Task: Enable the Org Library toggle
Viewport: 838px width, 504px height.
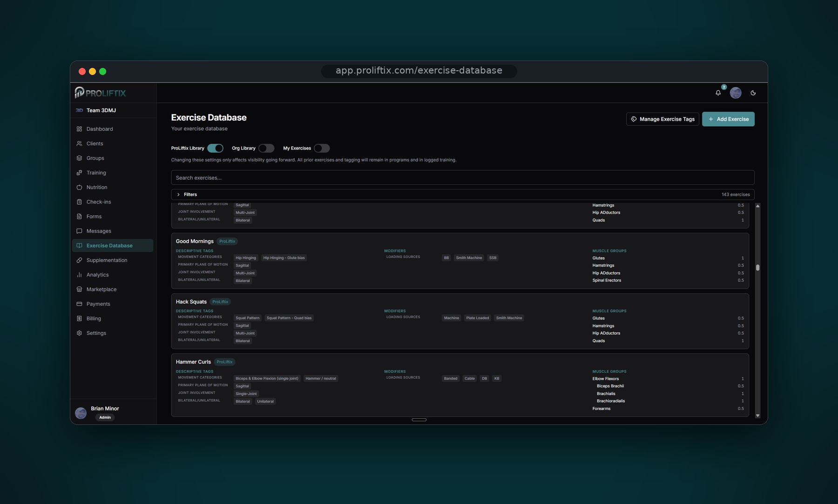Action: tap(266, 148)
